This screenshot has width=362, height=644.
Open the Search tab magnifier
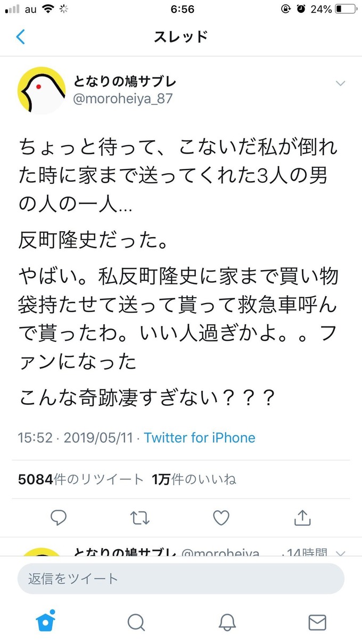click(x=136, y=622)
